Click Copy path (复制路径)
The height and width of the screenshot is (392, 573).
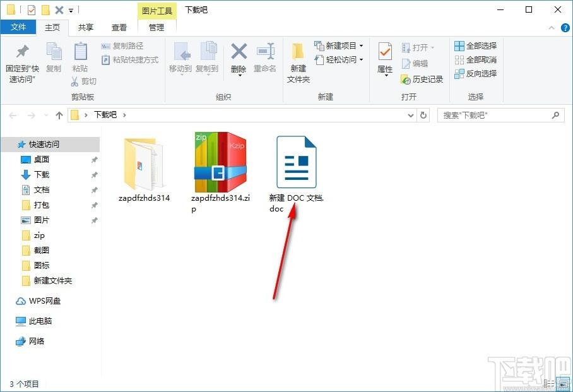pyautogui.click(x=122, y=46)
